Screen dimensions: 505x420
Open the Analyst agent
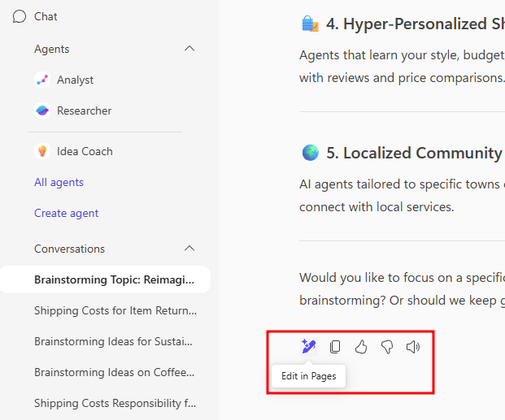(75, 80)
